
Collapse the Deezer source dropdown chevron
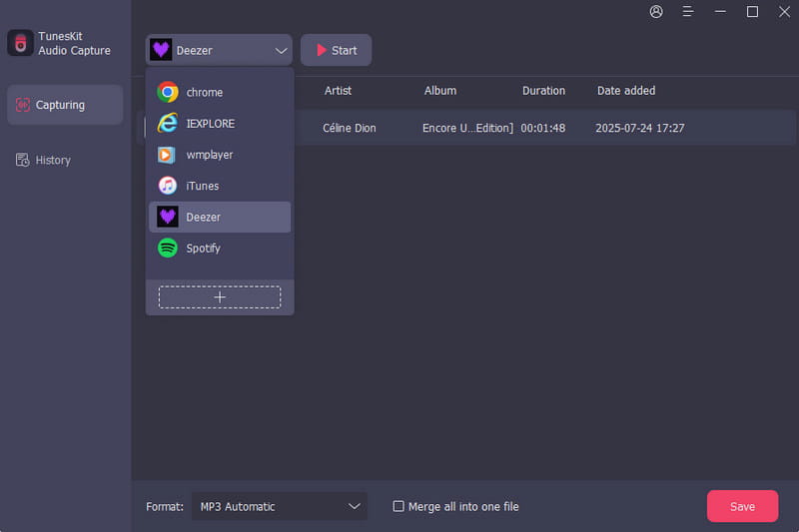[281, 50]
